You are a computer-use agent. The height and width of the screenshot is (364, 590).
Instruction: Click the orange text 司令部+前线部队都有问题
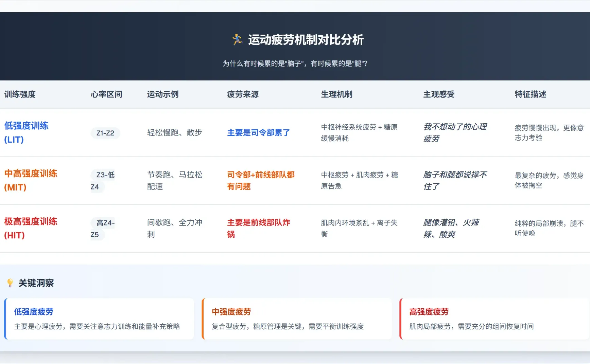tap(261, 181)
